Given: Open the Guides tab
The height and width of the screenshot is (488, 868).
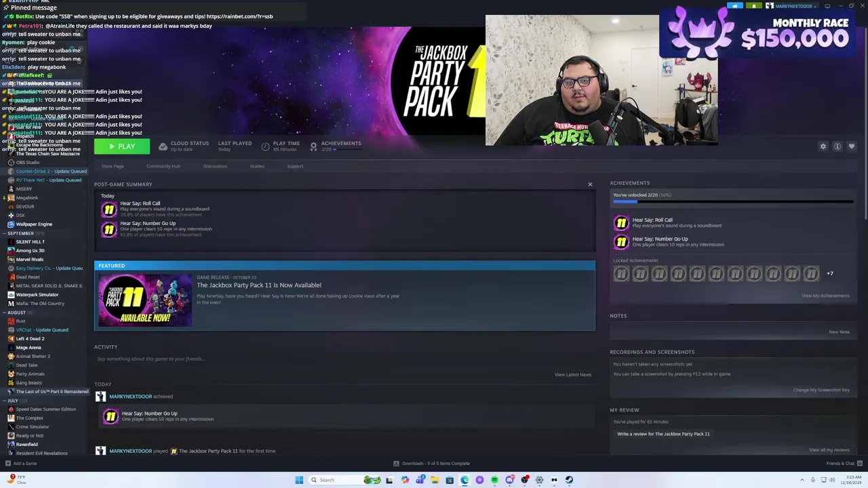Looking at the screenshot, I should point(257,166).
